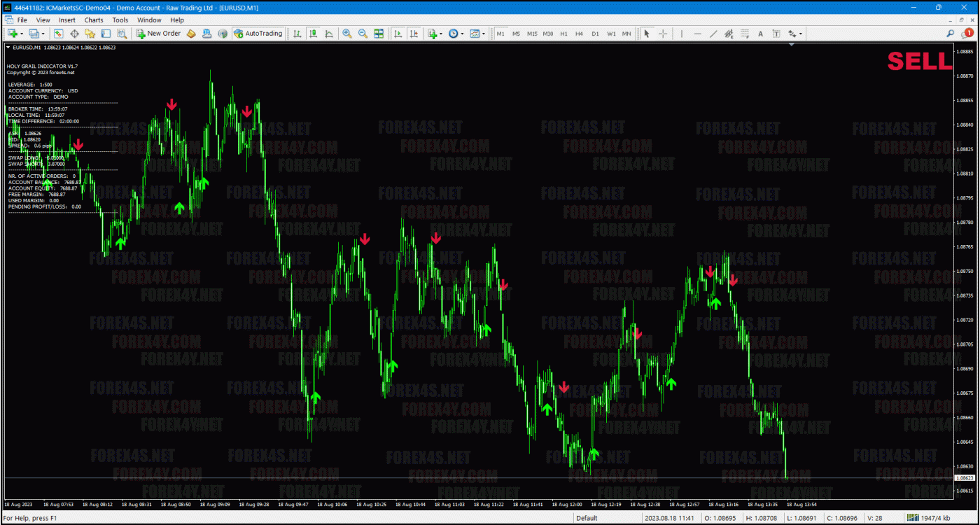Select the trendline drawing tool
Screen dimensions: 980x525
click(x=713, y=34)
